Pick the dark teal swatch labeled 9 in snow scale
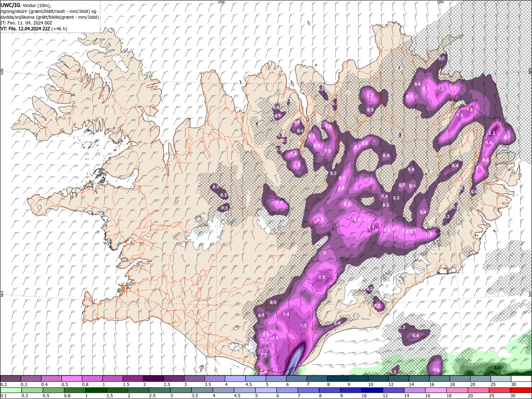 357,379
